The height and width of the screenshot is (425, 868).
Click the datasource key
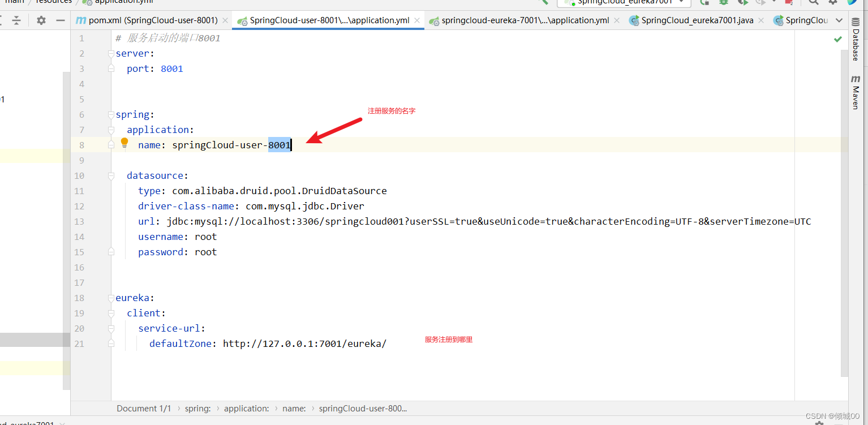coord(155,175)
